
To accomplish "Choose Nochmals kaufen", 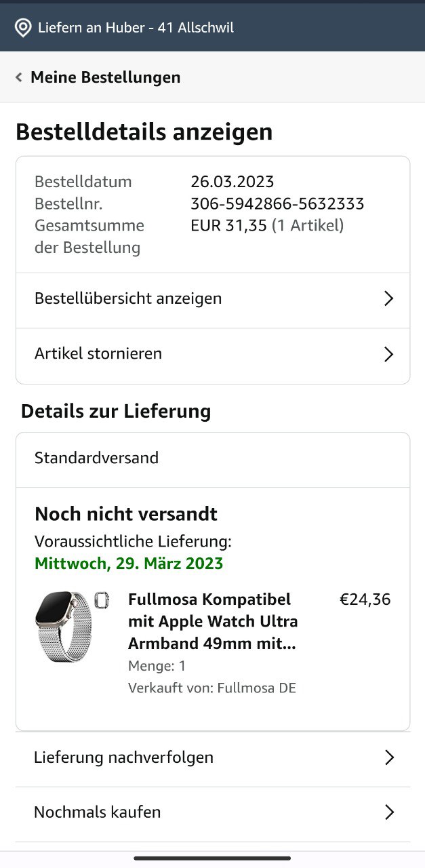I will (x=213, y=812).
